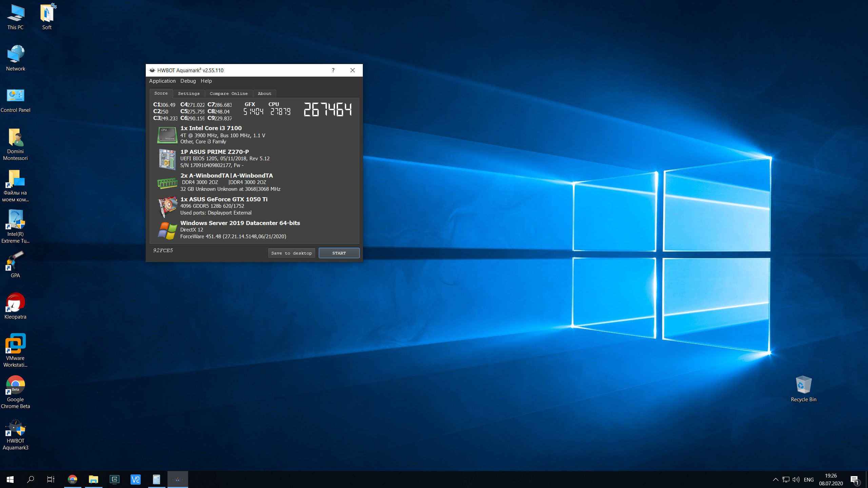868x488 pixels.
Task: Launch the GPA desktop shortcut
Action: point(16,264)
